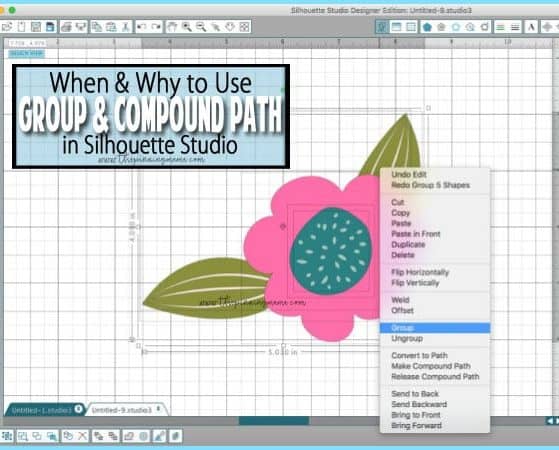Select Copy in context menu

point(401,213)
